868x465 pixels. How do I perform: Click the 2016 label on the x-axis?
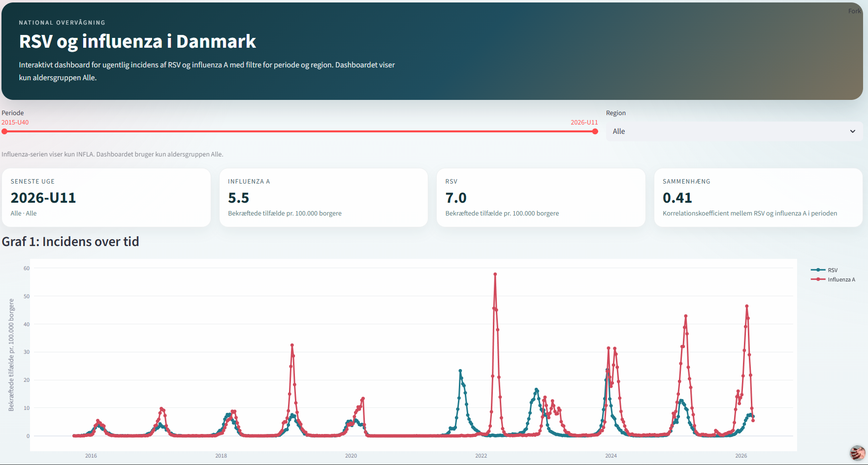pyautogui.click(x=91, y=456)
